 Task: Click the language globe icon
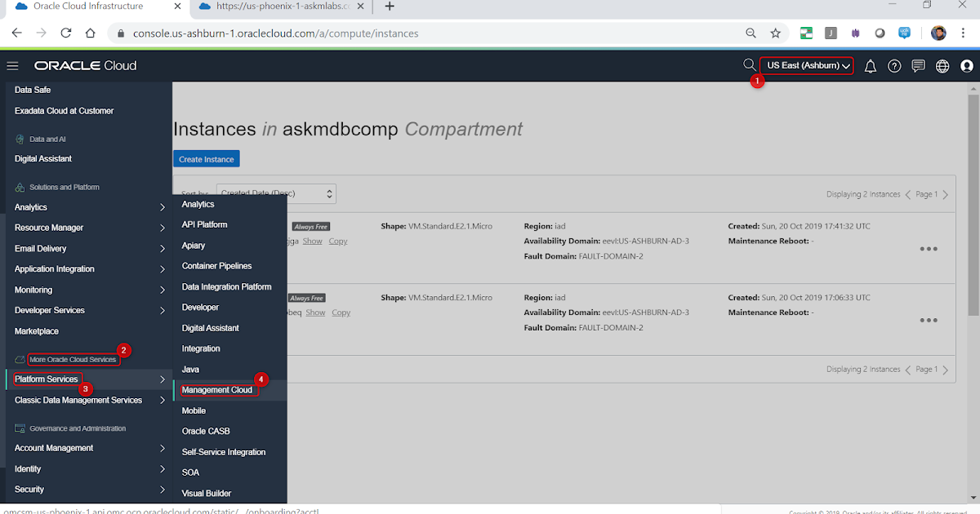[942, 64]
